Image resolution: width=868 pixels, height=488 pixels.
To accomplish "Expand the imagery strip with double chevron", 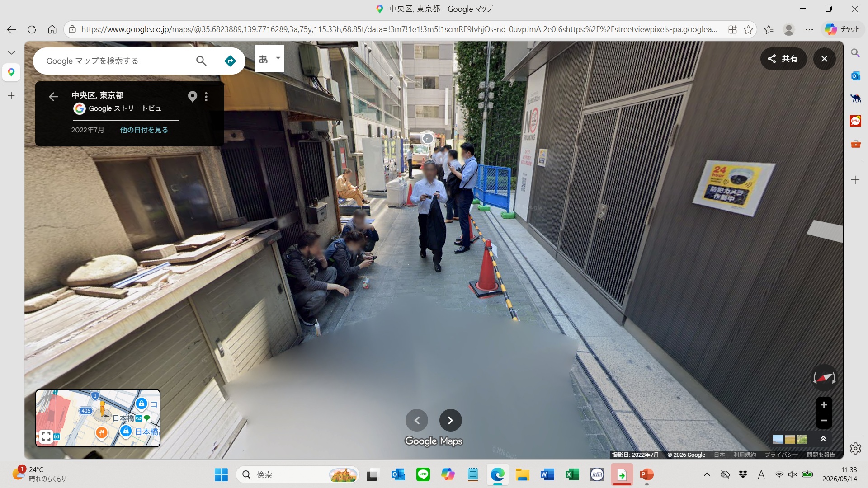I will click(823, 439).
